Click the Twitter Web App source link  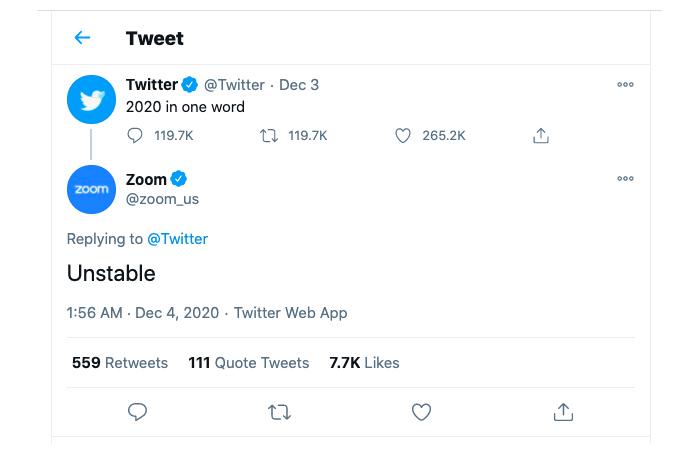(x=291, y=312)
